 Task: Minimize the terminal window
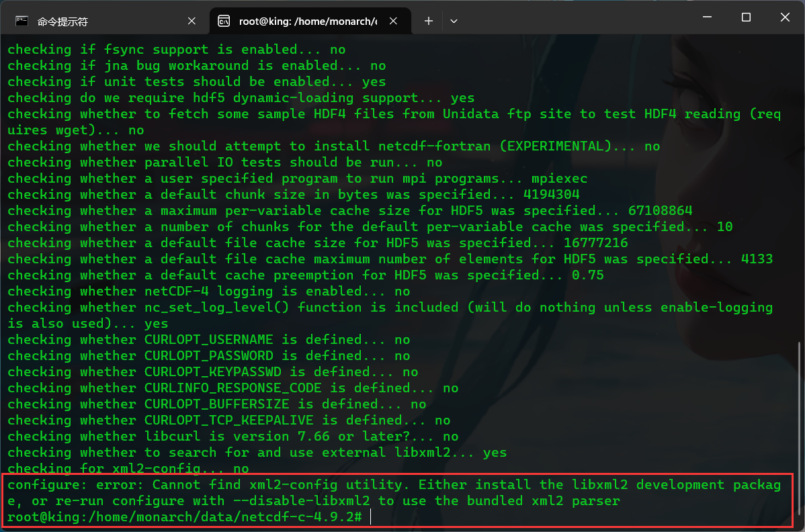point(707,17)
